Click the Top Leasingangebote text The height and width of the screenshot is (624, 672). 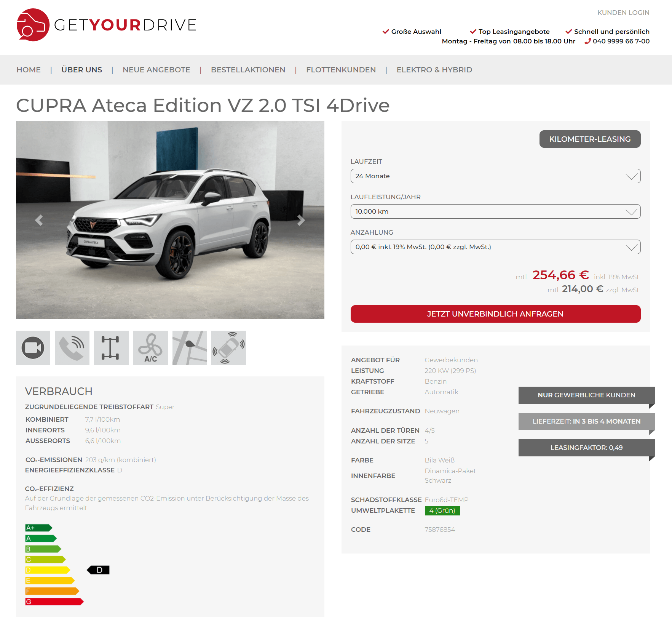tap(514, 32)
